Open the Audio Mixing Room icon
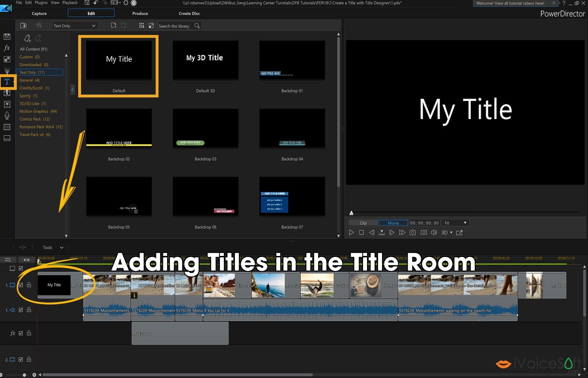This screenshot has height=378, width=588. coord(7,104)
